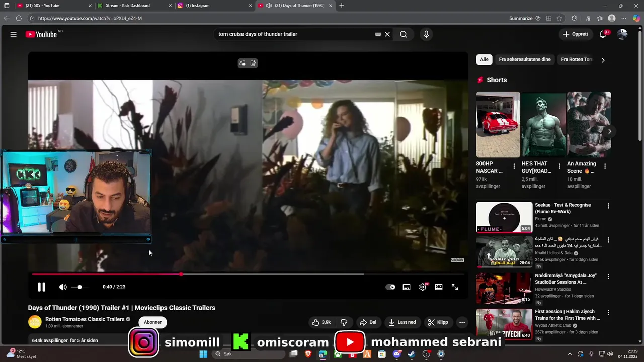Image resolution: width=644 pixels, height=362 pixels.
Task: Reload the page with refresh button
Action: [19, 18]
